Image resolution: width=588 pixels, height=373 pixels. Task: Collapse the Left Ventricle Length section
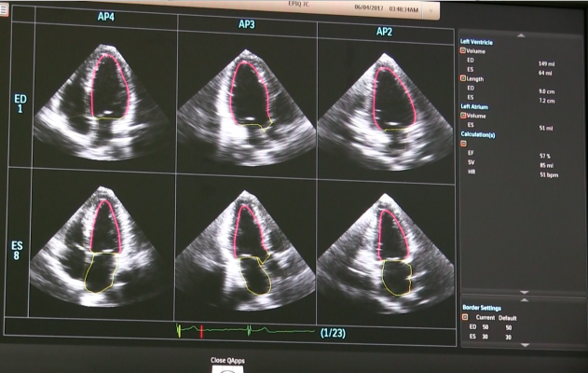click(x=464, y=78)
